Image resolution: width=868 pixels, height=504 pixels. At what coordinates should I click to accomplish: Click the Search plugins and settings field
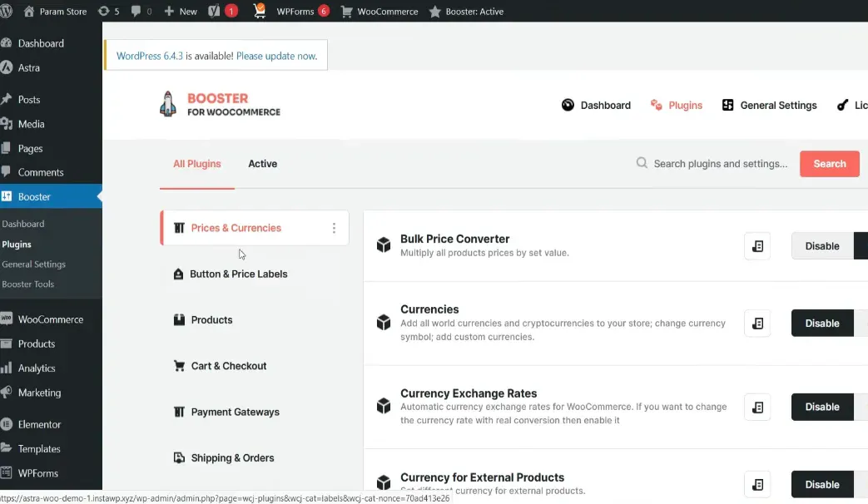(x=720, y=164)
